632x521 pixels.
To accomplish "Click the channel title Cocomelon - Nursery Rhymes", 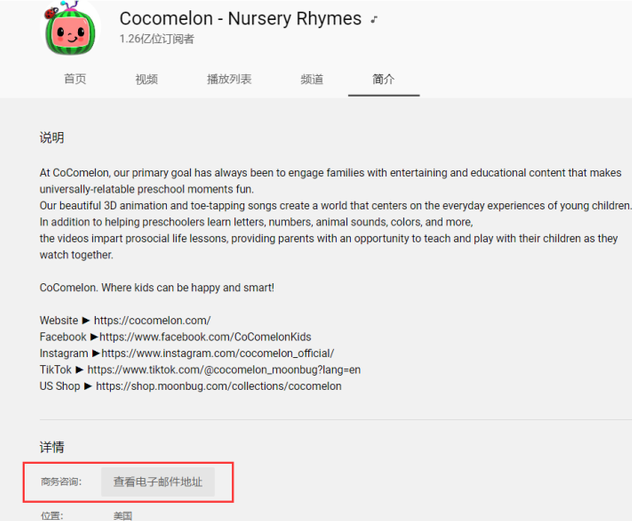I will (240, 19).
